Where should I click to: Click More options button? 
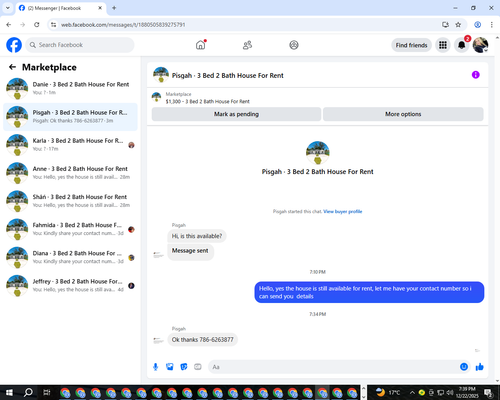403,114
